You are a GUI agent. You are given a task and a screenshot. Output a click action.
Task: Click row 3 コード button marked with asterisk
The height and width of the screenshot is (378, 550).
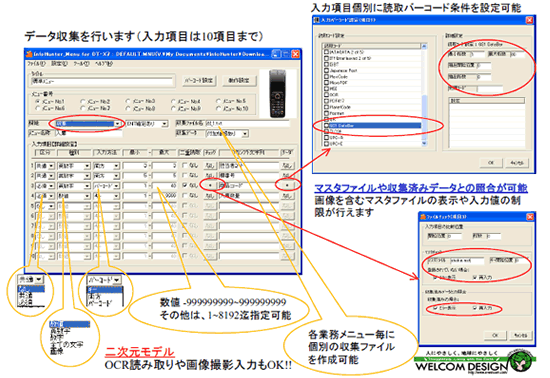pos(287,185)
